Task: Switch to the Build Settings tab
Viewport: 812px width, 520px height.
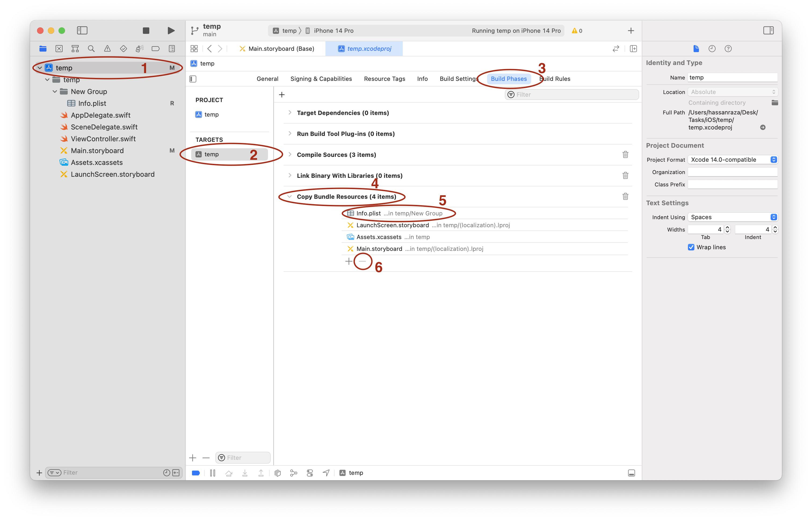Action: [x=459, y=79]
